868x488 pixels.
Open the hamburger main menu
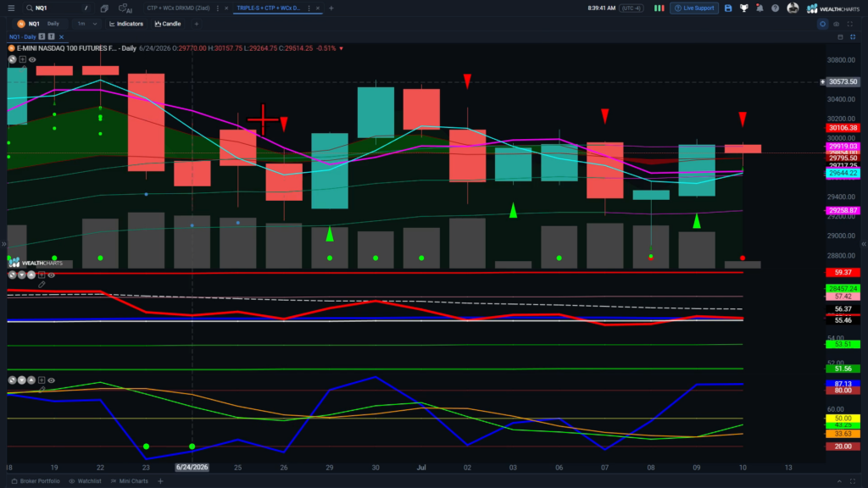(x=11, y=8)
